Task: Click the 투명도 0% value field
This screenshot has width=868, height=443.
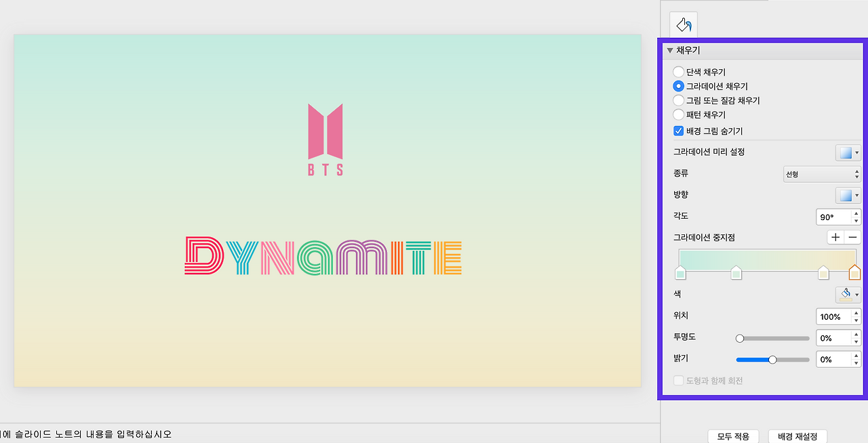Action: pyautogui.click(x=833, y=338)
